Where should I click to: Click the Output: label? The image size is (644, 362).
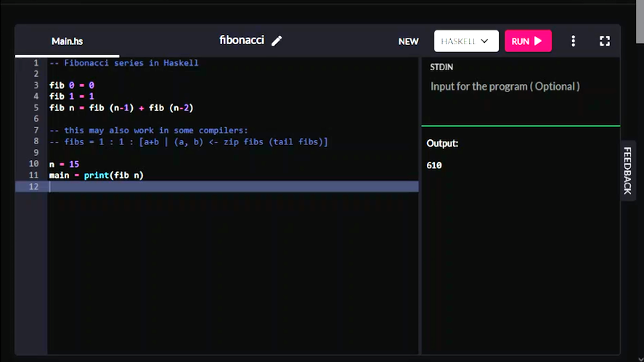[x=442, y=143]
